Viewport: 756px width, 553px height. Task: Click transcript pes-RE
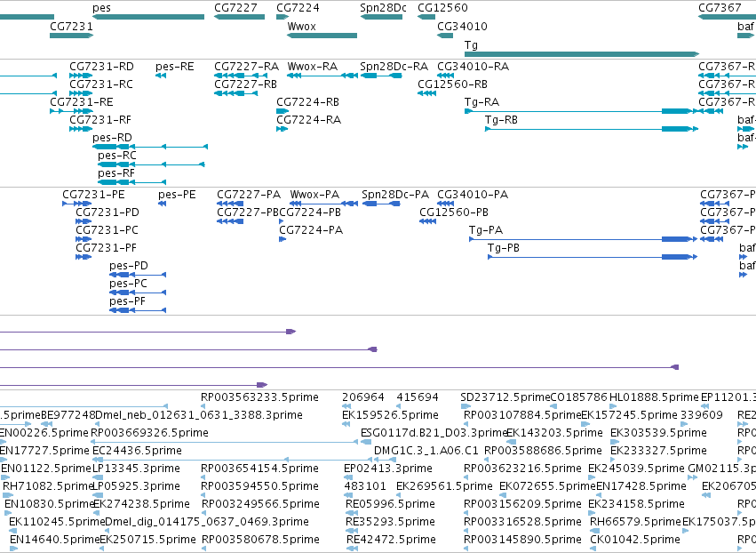click(174, 67)
